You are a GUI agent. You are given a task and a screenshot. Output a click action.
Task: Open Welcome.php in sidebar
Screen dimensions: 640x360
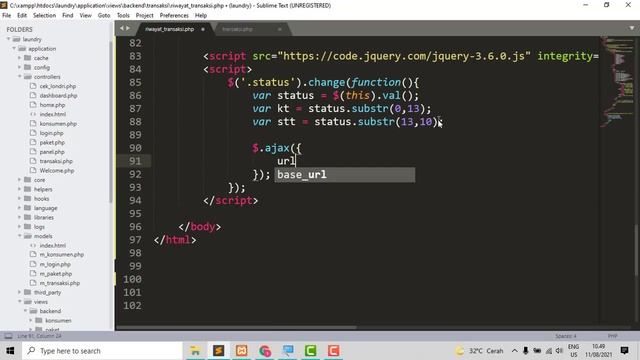tap(57, 171)
